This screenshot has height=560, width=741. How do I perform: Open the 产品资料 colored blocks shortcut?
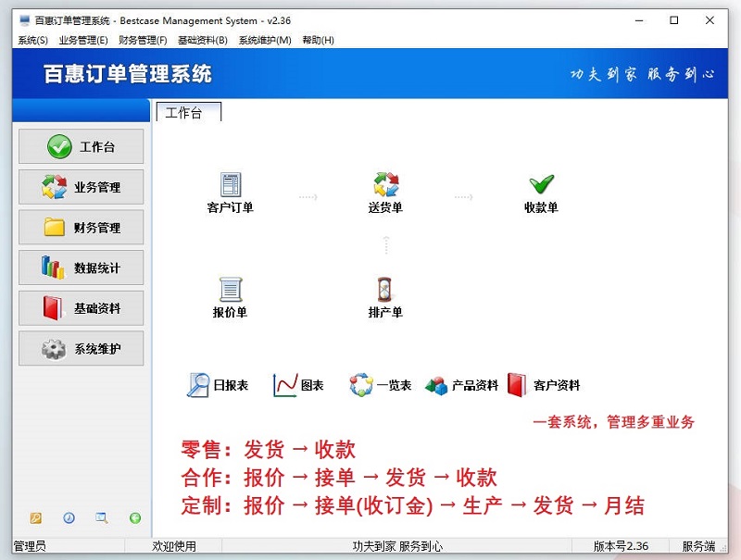coord(461,385)
